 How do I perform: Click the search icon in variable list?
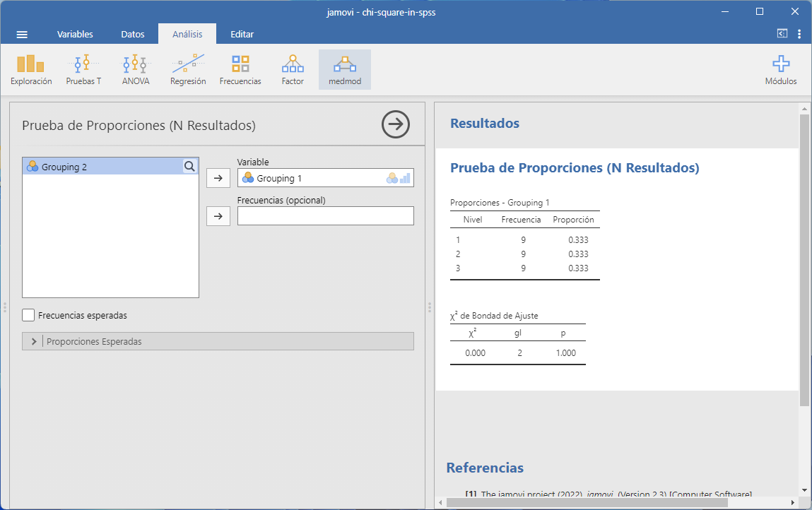click(189, 167)
